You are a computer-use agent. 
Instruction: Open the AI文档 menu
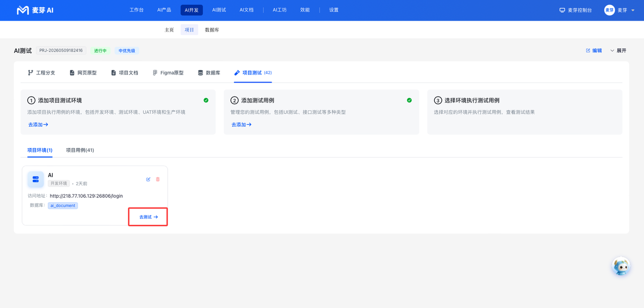coord(247,10)
